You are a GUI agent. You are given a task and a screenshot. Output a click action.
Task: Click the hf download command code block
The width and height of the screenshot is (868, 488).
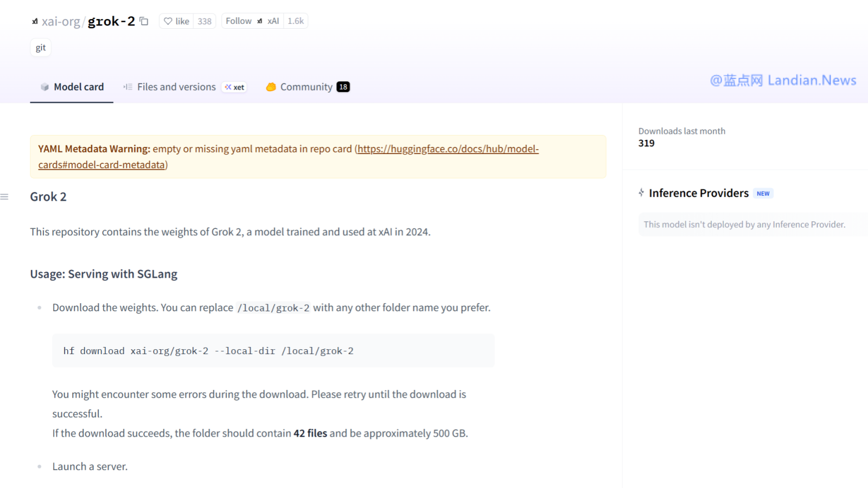273,351
